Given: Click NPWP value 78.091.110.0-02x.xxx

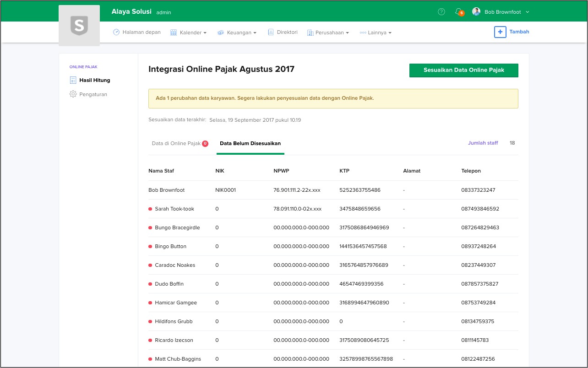Looking at the screenshot, I should tap(297, 209).
